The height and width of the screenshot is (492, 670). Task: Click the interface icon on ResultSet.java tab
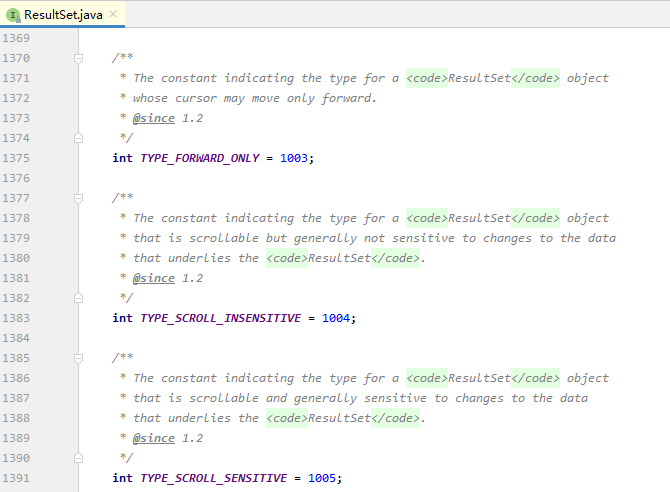tap(13, 15)
